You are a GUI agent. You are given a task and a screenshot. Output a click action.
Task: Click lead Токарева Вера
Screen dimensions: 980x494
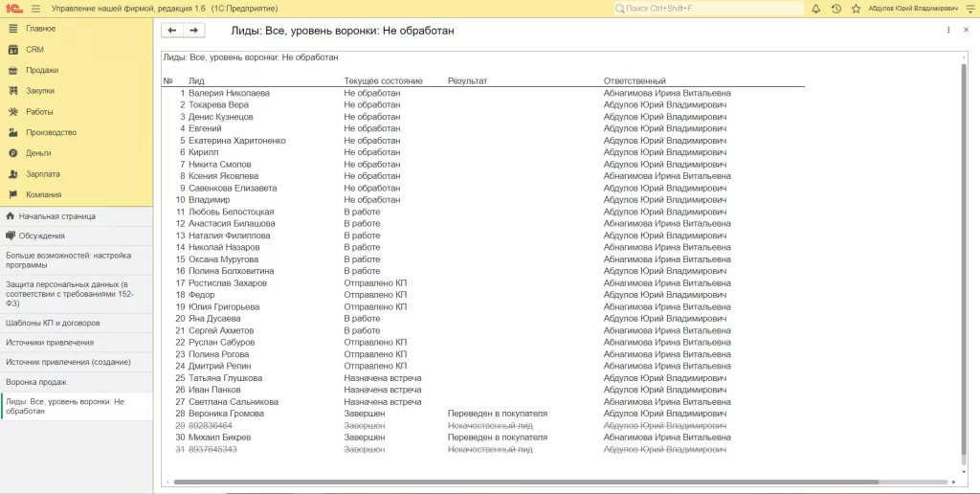pos(219,105)
